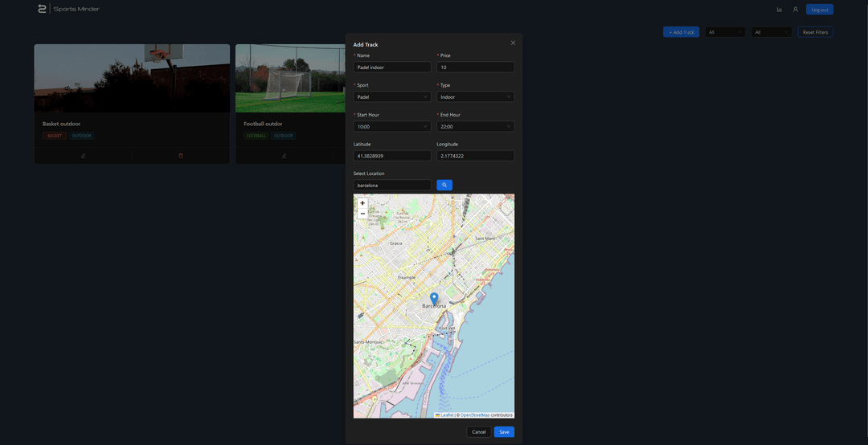Close the Add Track dialog
The width and height of the screenshot is (868, 445).
point(513,43)
